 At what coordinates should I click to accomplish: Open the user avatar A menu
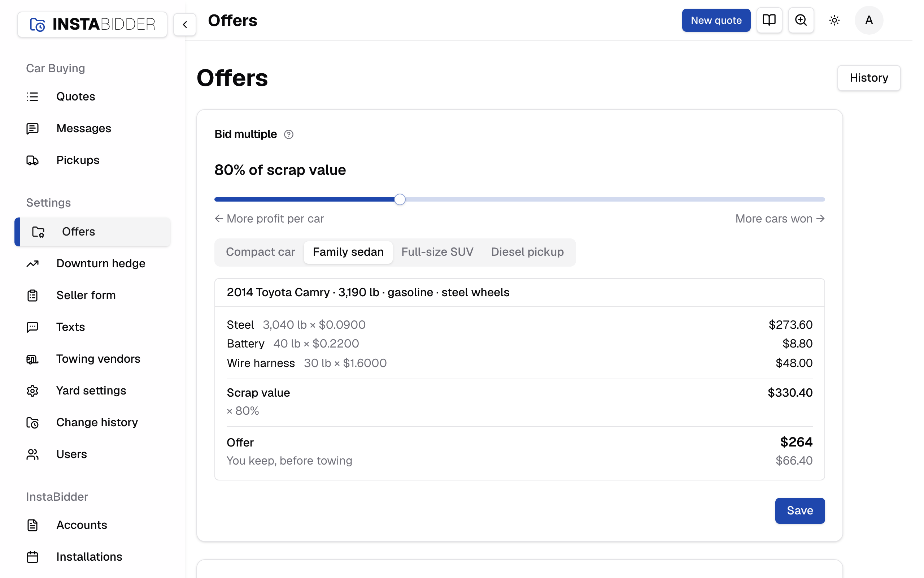(869, 20)
